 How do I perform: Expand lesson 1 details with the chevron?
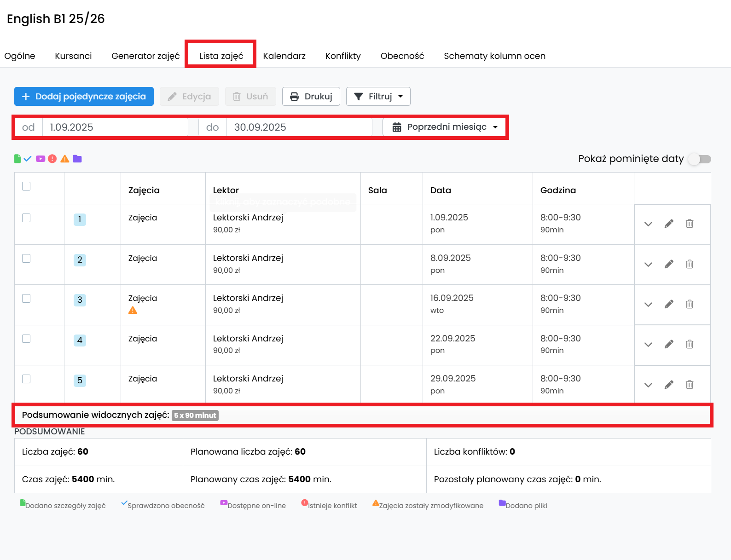(648, 224)
